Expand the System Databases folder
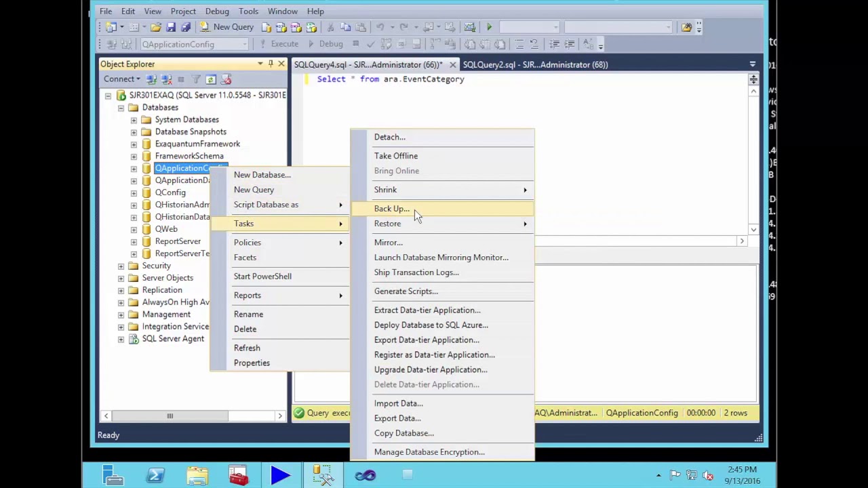 click(x=134, y=120)
